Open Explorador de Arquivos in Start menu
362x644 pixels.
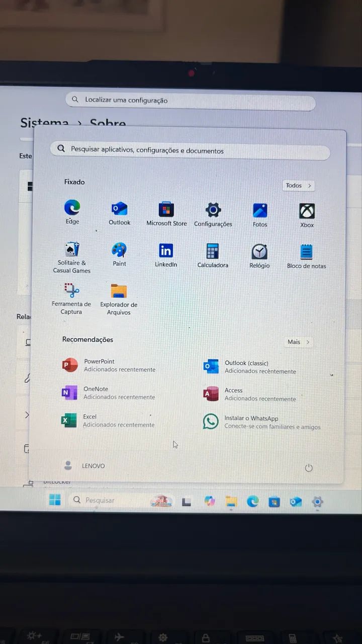[119, 300]
